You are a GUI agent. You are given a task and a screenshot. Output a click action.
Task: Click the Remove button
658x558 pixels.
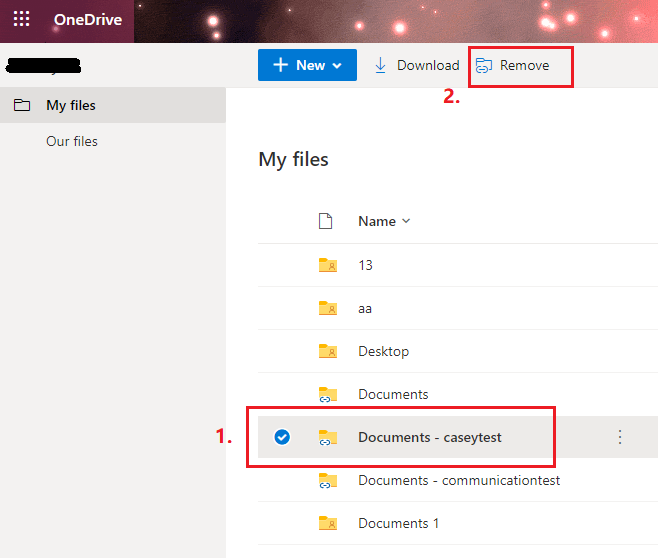point(512,65)
